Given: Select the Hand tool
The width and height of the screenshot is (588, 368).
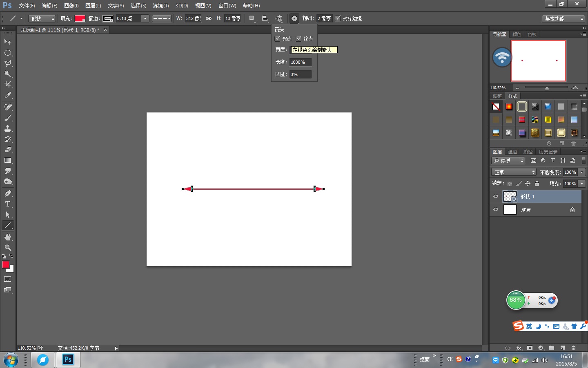Looking at the screenshot, I should click(8, 237).
